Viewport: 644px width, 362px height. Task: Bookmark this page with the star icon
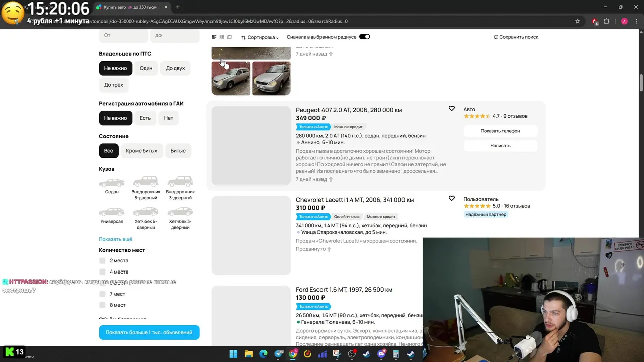[578, 21]
